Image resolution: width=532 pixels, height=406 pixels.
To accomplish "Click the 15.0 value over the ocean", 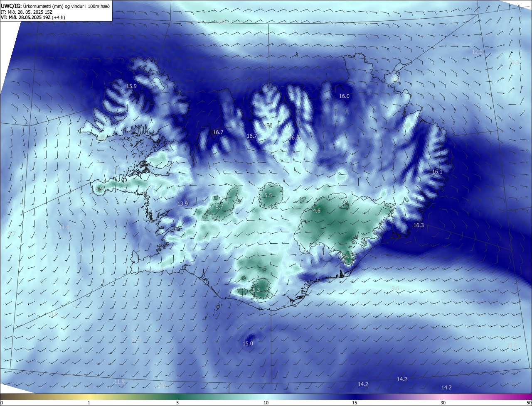I will click(248, 344).
